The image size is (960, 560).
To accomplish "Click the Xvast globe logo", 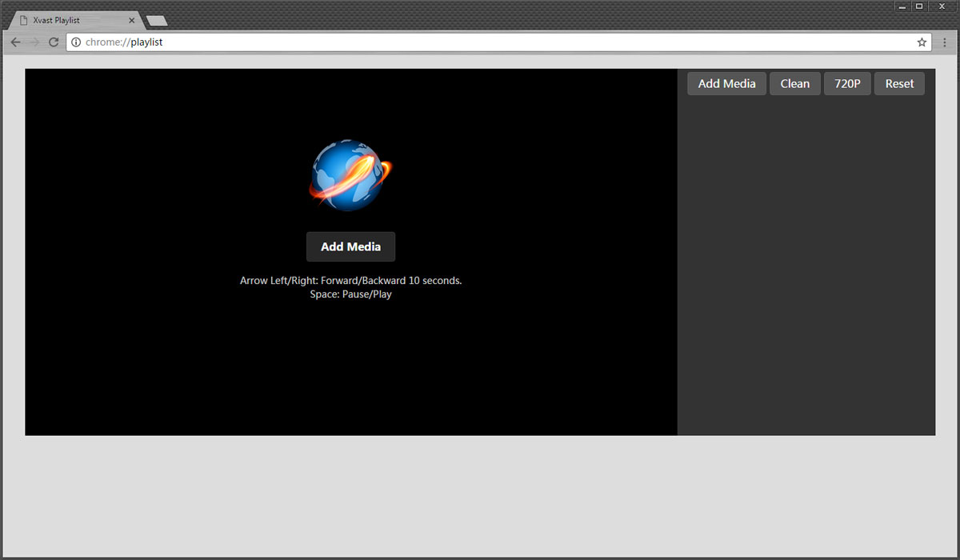I will point(350,176).
